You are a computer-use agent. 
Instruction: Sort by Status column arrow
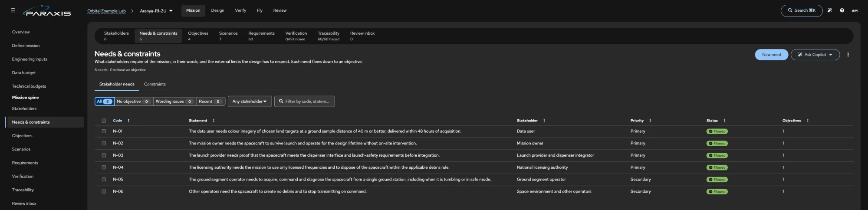724,121
